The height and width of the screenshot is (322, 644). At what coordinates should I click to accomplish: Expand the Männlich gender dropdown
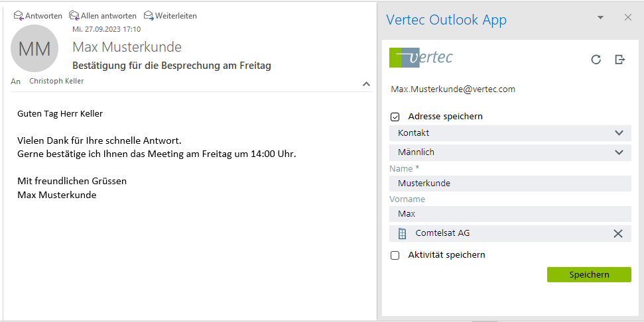[510, 152]
